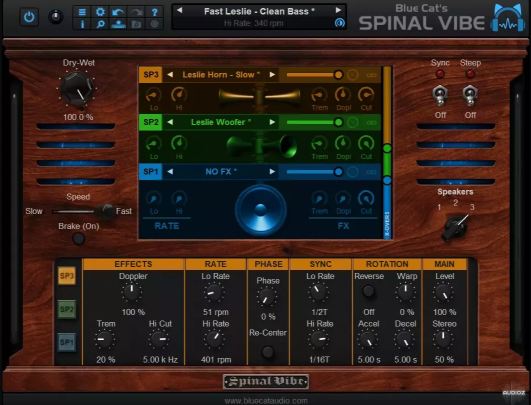Click the undo arrow icon
This screenshot has height=405, width=531.
(118, 12)
